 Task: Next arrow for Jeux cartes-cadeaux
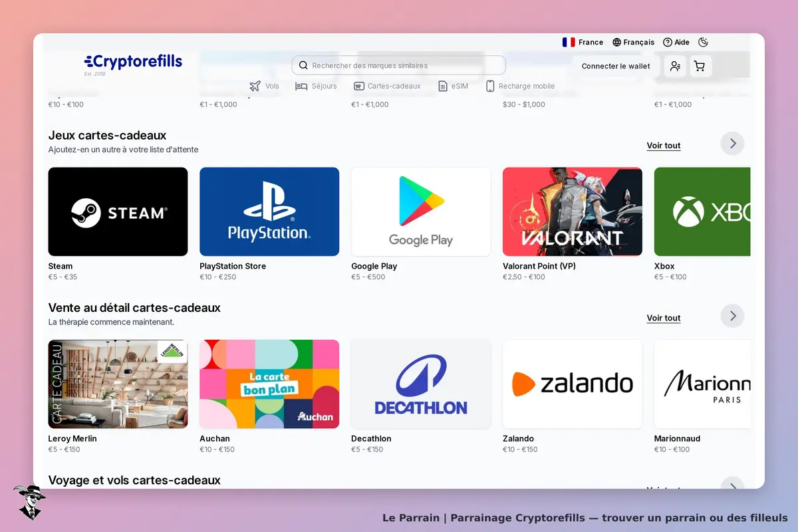click(733, 143)
